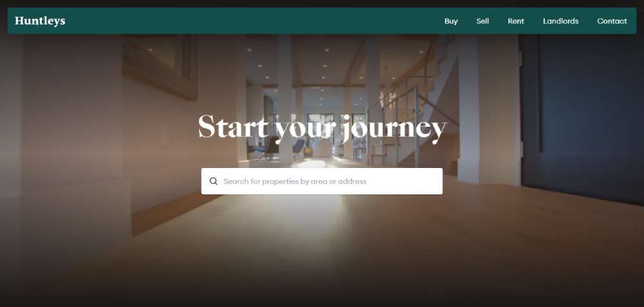Click the 'Start your journey' heading
The height and width of the screenshot is (307, 644).
322,127
